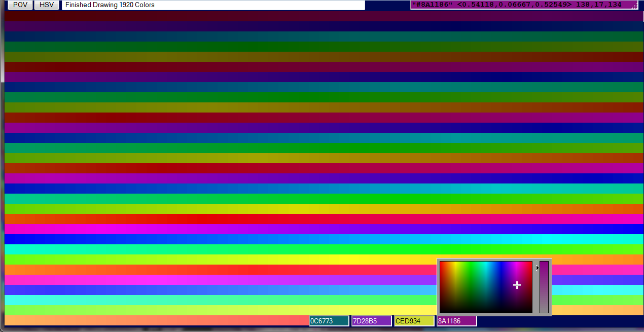The height and width of the screenshot is (332, 644).
Task: Click the vertical purple brightness slider bar
Action: coord(544,287)
